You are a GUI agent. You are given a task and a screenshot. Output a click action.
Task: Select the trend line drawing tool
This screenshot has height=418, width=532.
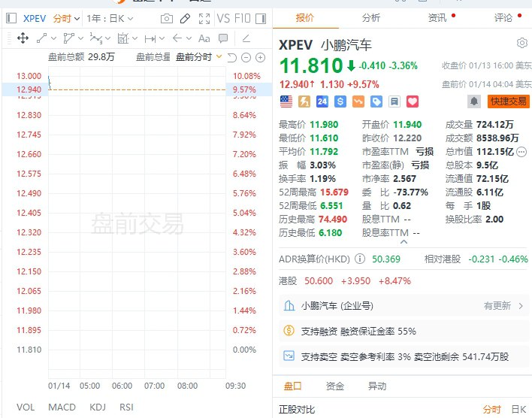coord(41,38)
